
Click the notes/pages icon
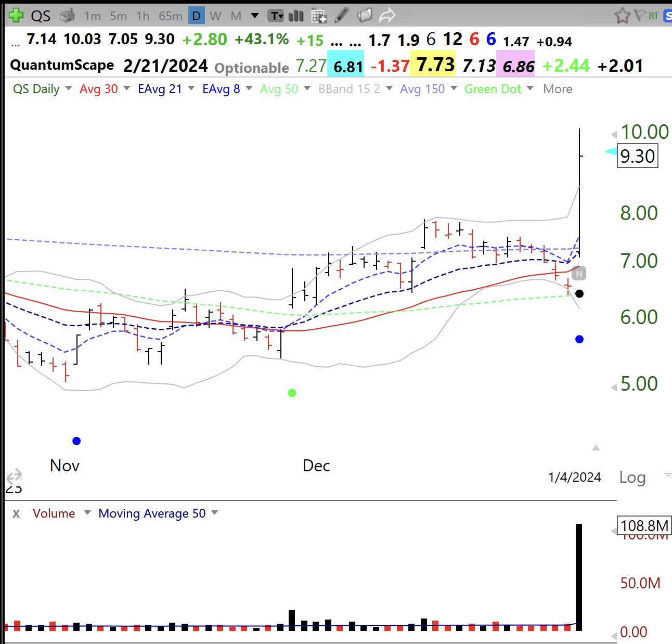pyautogui.click(x=365, y=16)
